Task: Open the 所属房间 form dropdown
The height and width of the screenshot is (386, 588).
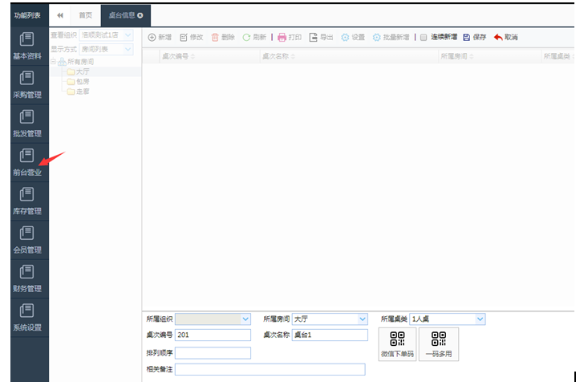Action: [x=330, y=319]
